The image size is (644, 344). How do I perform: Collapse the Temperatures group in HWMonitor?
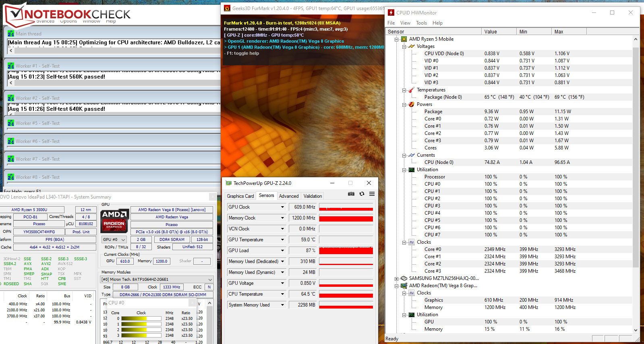tap(404, 90)
